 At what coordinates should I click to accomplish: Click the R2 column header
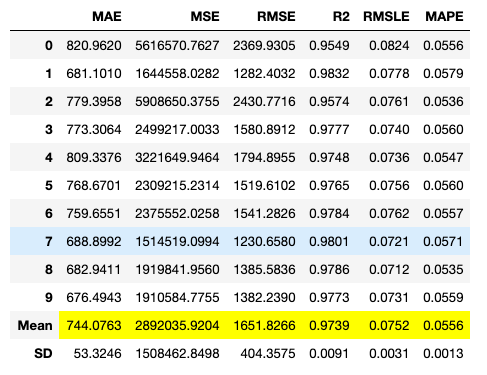point(341,16)
